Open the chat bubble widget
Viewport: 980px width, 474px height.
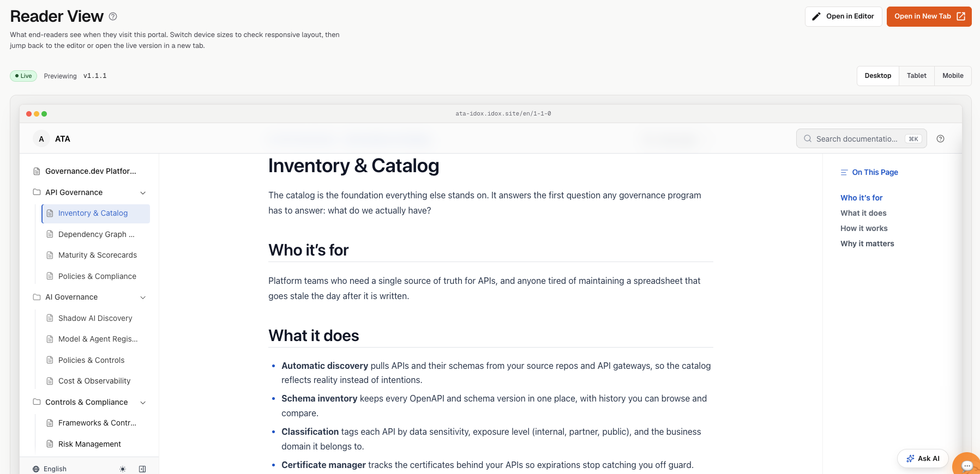coord(967,465)
